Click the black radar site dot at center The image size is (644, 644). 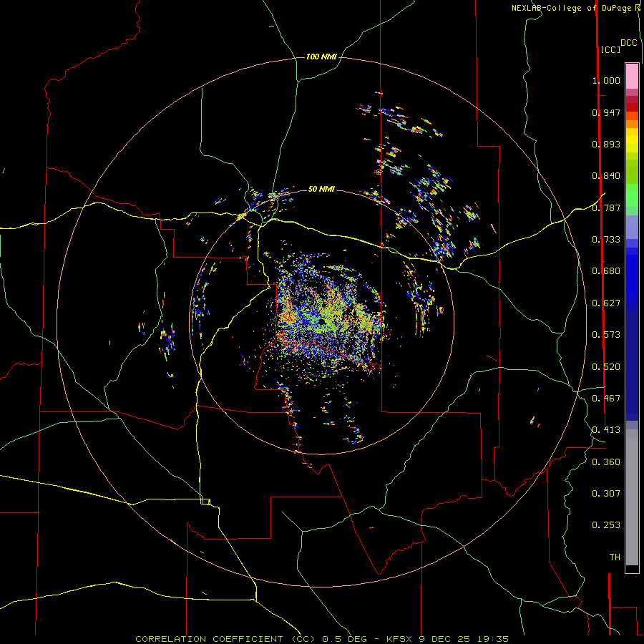(322, 321)
